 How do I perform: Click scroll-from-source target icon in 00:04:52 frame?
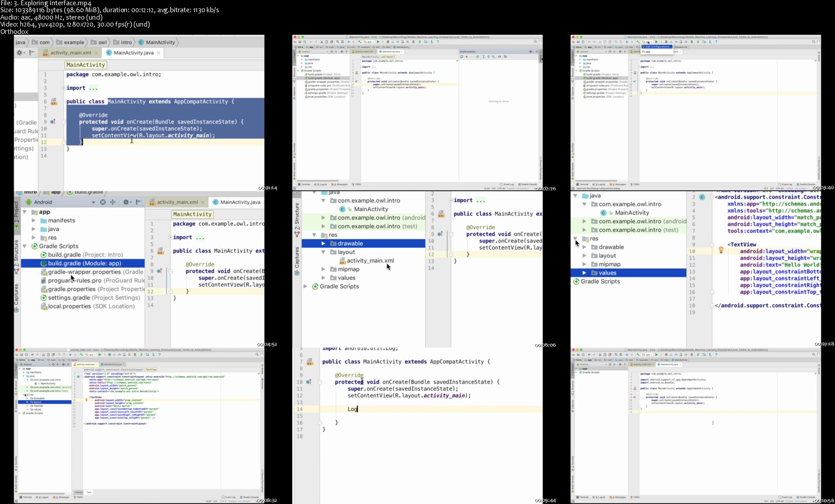103,202
